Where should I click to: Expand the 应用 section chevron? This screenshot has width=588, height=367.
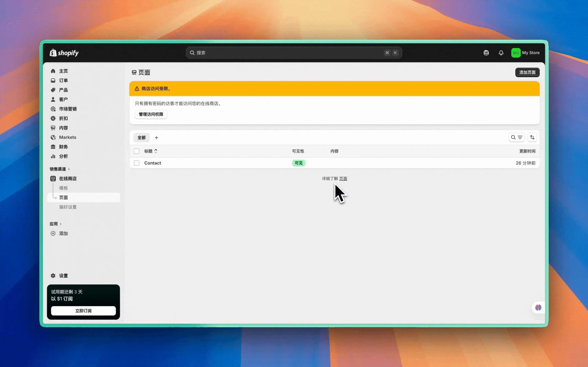[x=61, y=224]
